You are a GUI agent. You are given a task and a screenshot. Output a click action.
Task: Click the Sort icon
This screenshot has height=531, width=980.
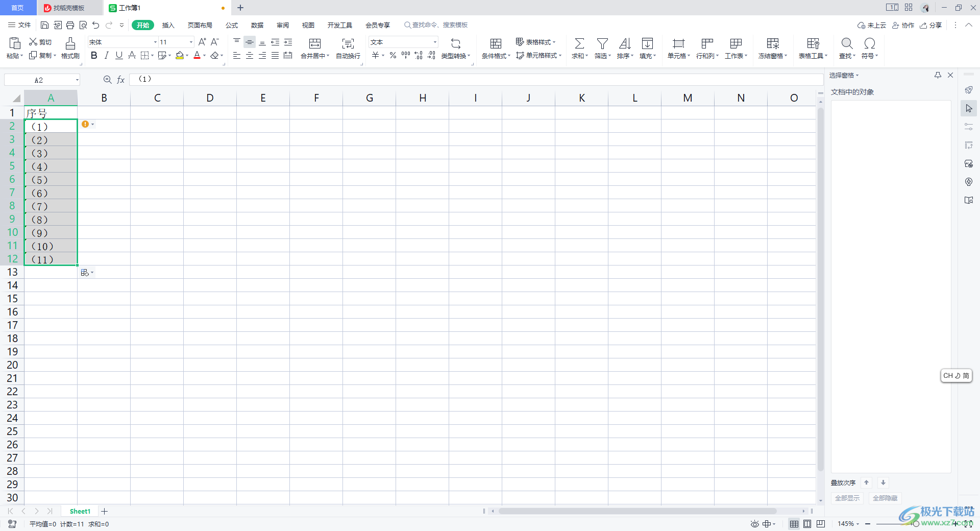pos(625,43)
